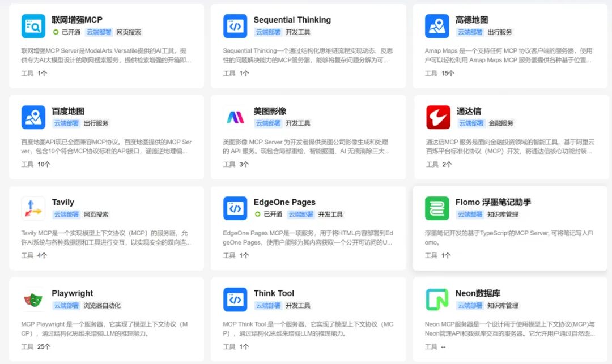Click the 联网增强MCP magnifier icon
612x364 pixels.
[33, 25]
